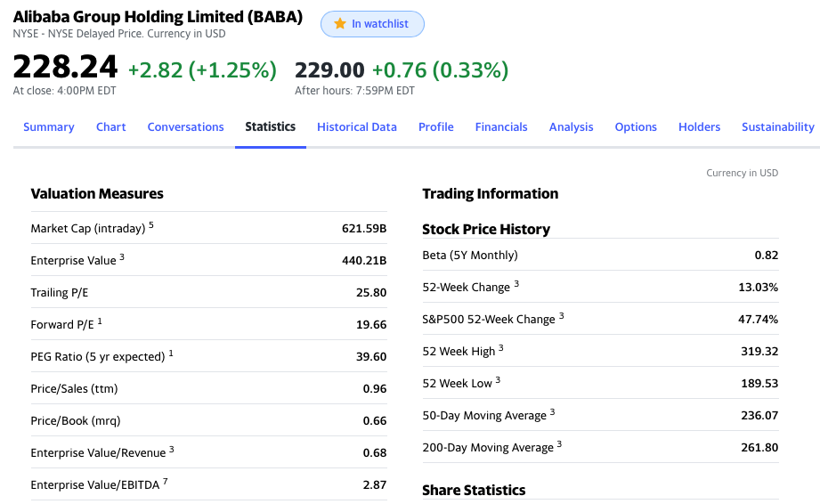The height and width of the screenshot is (504, 820).
Task: Open the Analysis tab
Action: 571,127
